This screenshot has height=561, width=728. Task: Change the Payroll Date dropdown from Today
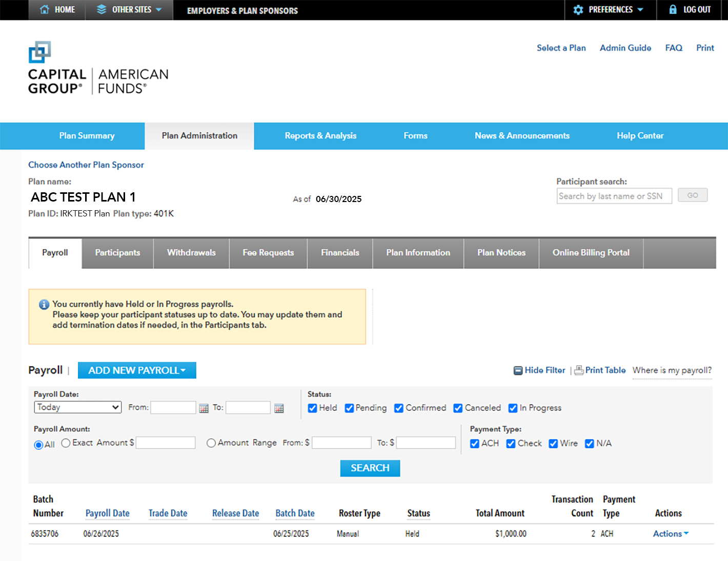(77, 407)
